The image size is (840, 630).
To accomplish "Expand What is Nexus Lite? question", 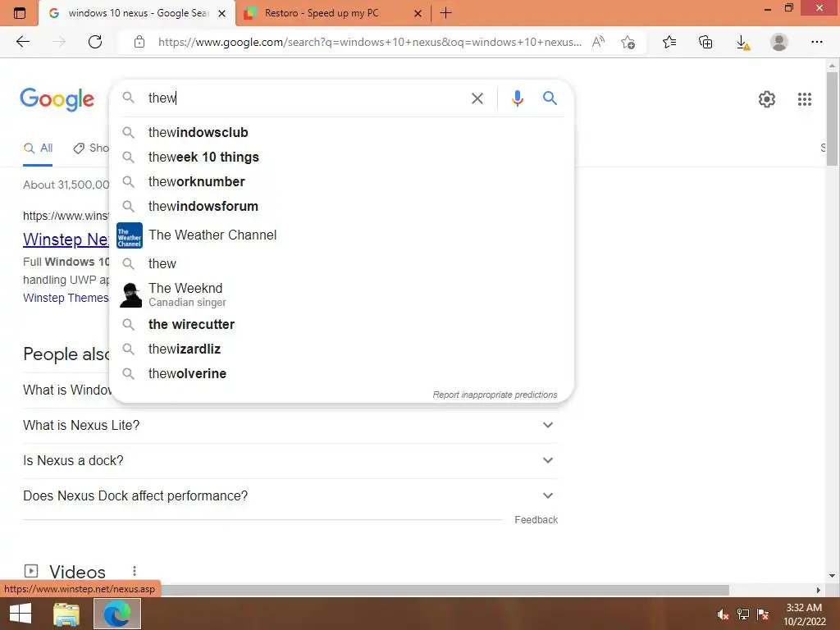I will [x=290, y=426].
